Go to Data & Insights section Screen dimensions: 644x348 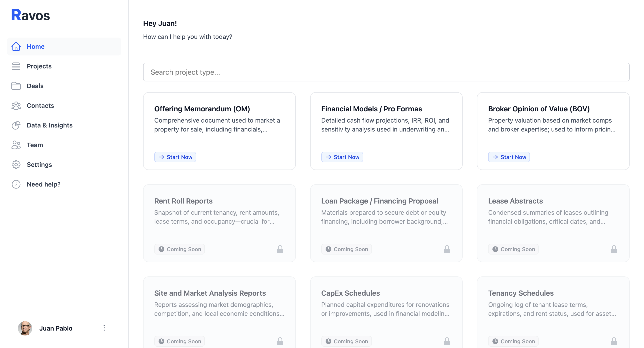point(49,125)
